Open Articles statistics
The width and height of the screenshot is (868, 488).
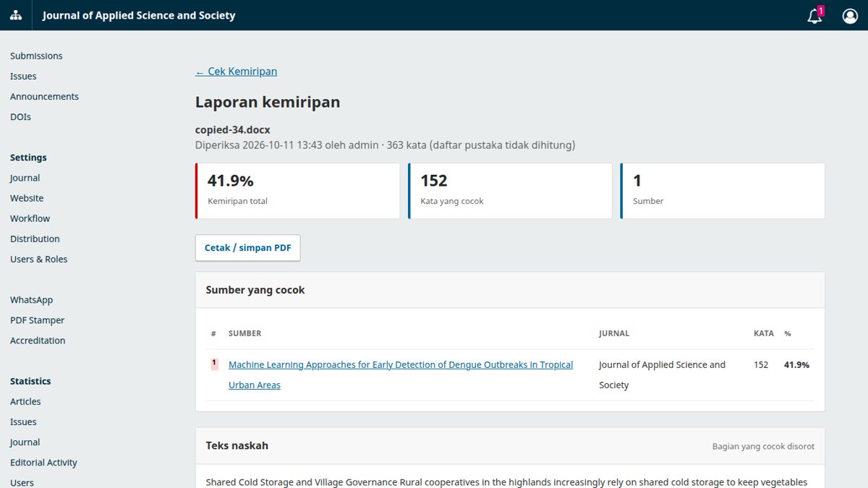[25, 401]
